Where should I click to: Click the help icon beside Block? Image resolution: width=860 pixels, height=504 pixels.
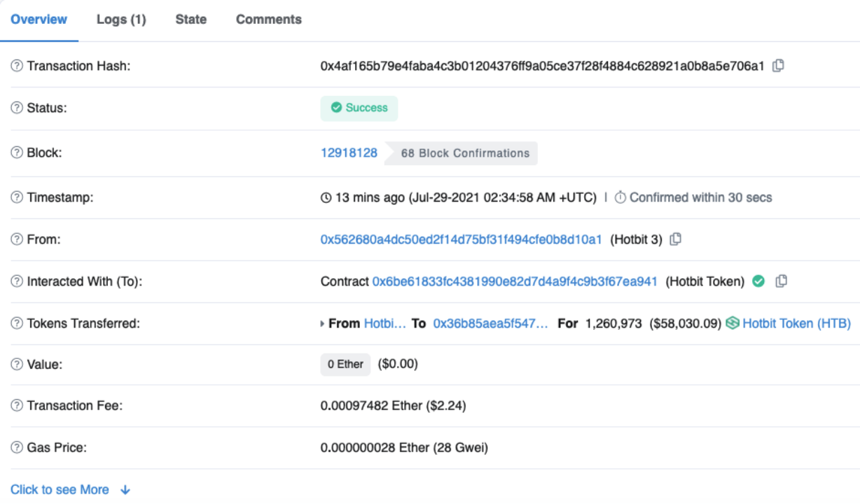click(17, 153)
